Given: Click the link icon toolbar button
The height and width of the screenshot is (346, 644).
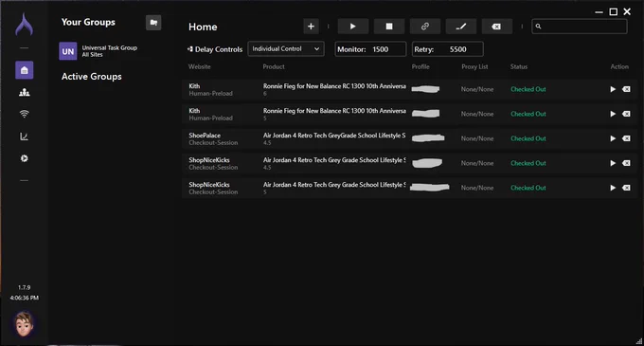Looking at the screenshot, I should [x=425, y=27].
